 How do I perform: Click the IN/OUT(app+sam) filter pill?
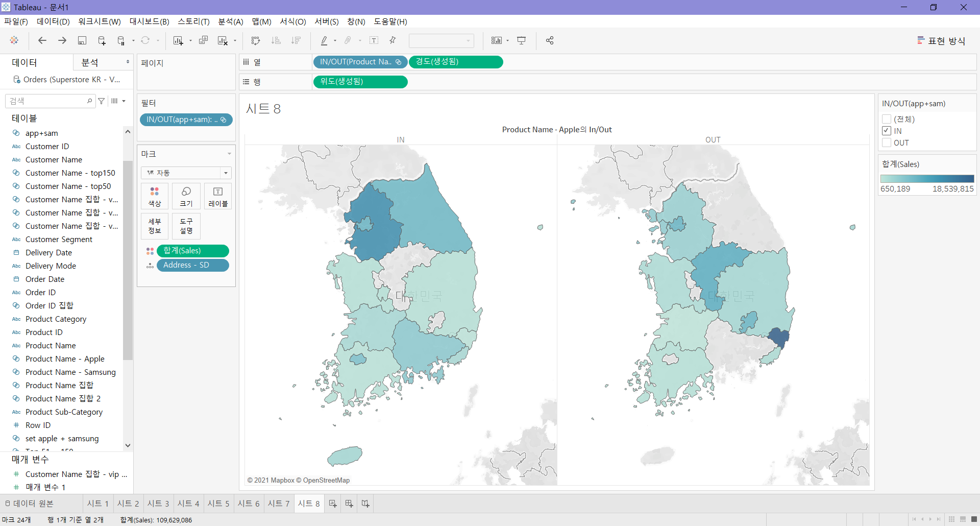(186, 119)
